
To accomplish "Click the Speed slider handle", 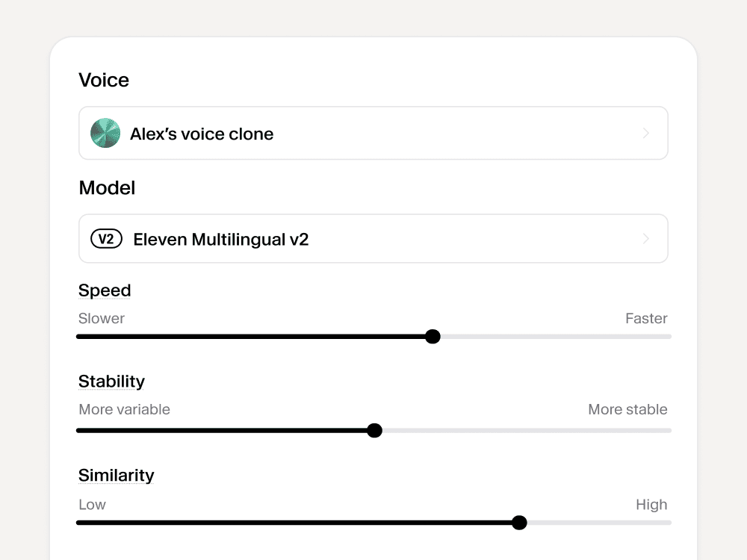I will (433, 336).
